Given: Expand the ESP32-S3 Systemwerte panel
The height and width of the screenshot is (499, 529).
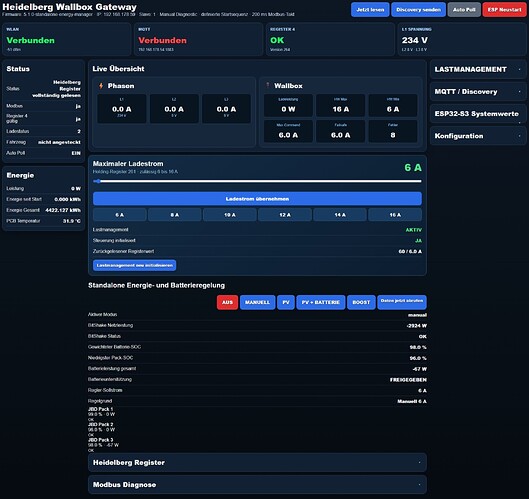Looking at the screenshot, I should tap(478, 114).
